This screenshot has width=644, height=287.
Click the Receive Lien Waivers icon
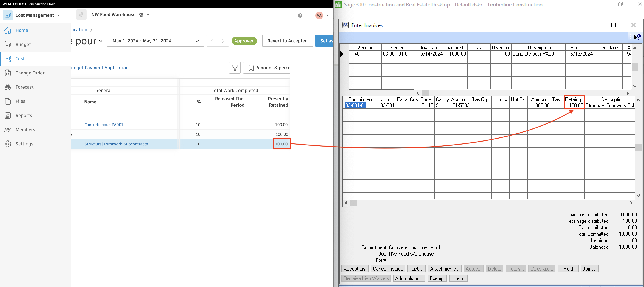366,278
